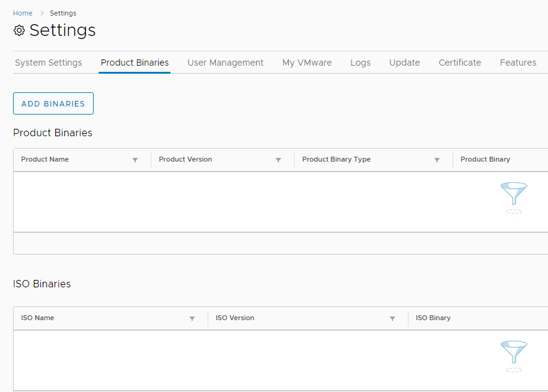Sort by the ISO Binary column header
The height and width of the screenshot is (392, 548).
[x=433, y=318]
